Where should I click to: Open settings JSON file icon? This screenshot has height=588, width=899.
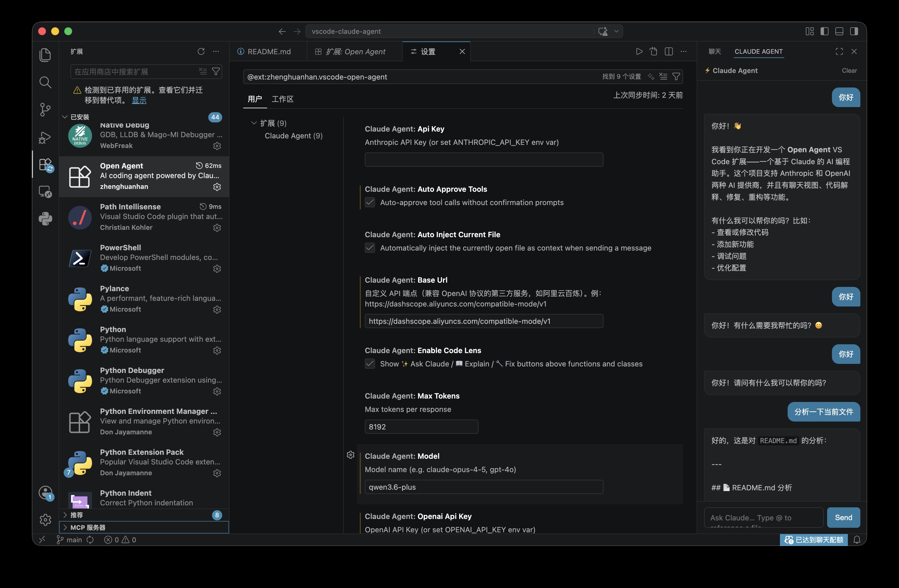(654, 51)
